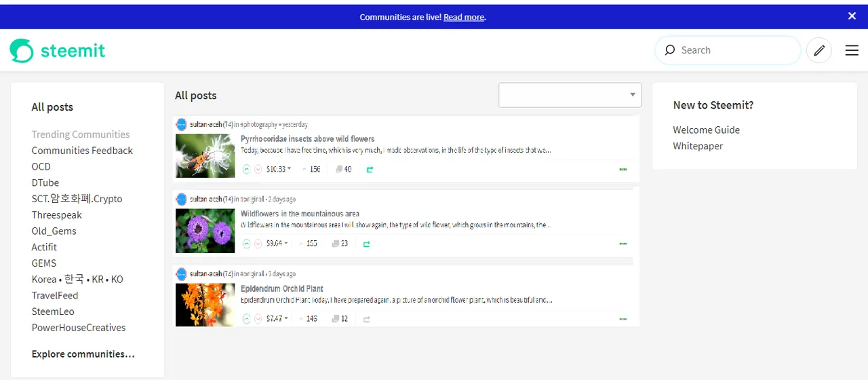Click the orange orchid thumbnail
The image size is (868, 380).
[x=205, y=305]
